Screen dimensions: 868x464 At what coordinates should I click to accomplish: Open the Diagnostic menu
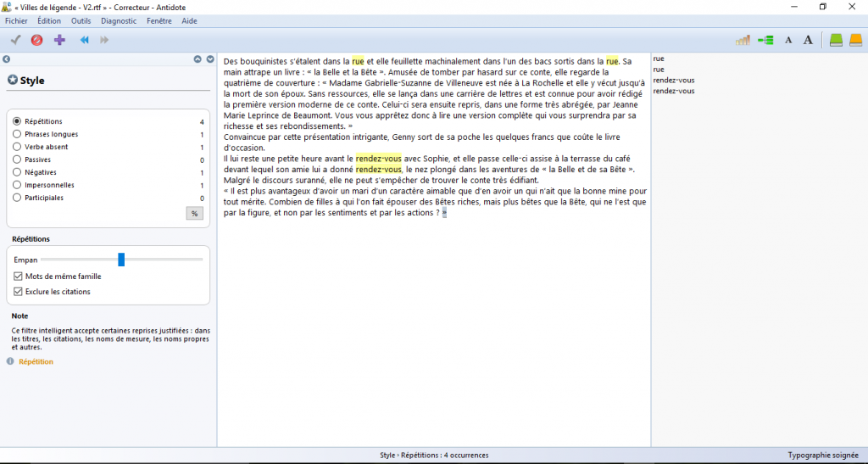point(119,21)
